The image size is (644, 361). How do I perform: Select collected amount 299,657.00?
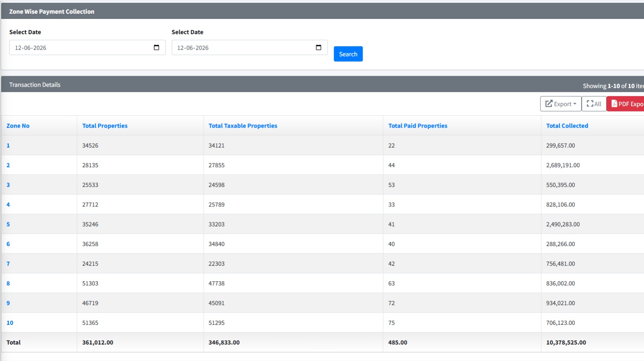click(560, 145)
